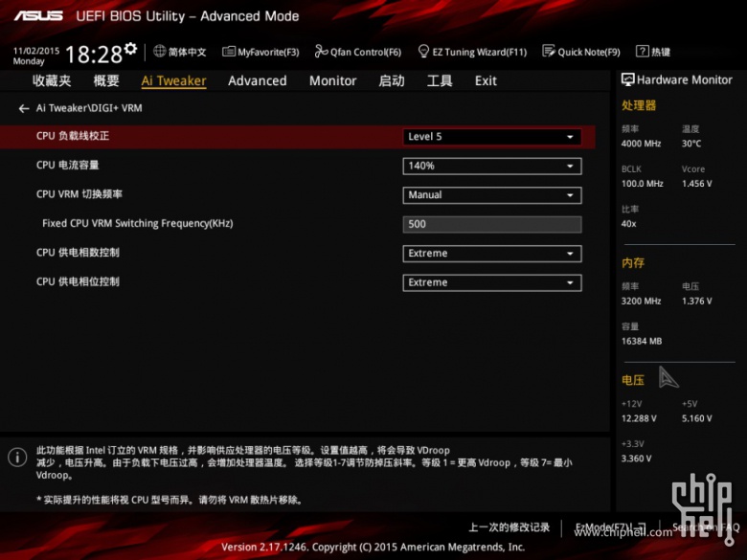Open the CPU 负载线校正 Level 5 dropdown
The image size is (747, 560).
pyautogui.click(x=491, y=137)
